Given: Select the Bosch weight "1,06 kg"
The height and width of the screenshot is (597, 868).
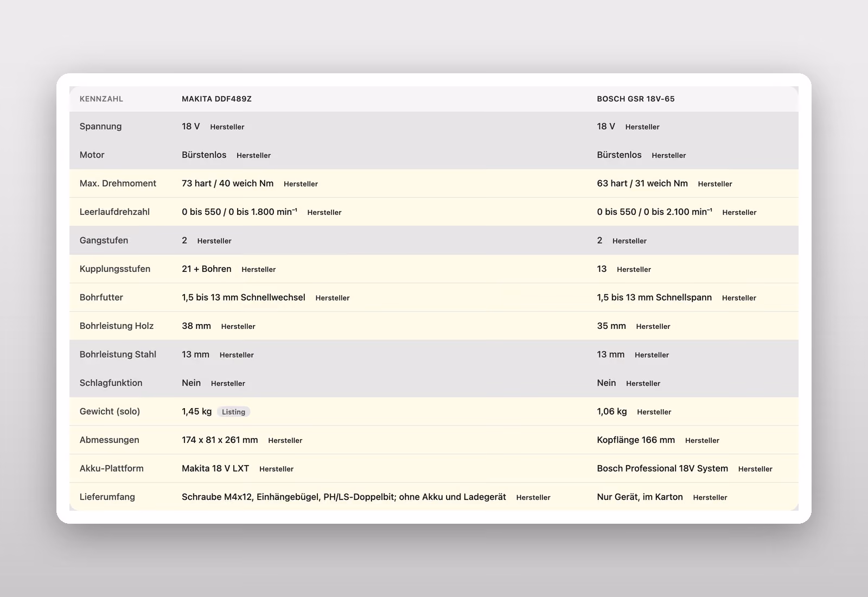Looking at the screenshot, I should [x=612, y=411].
